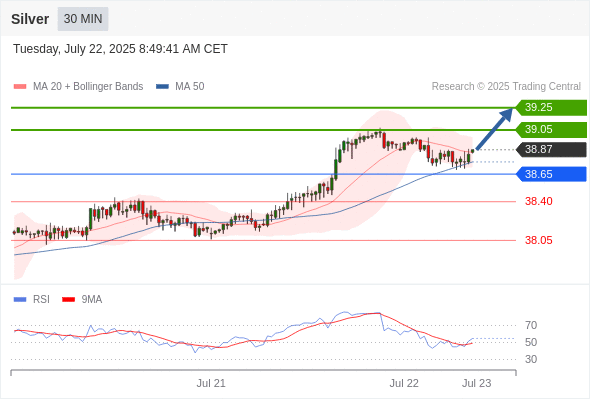590x400 pixels.
Task: Click the red 9MA legend swatch
Action: pos(68,300)
